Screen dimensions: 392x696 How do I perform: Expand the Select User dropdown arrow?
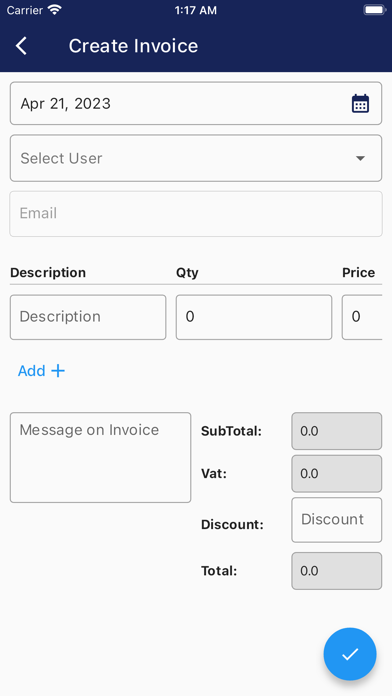point(360,158)
